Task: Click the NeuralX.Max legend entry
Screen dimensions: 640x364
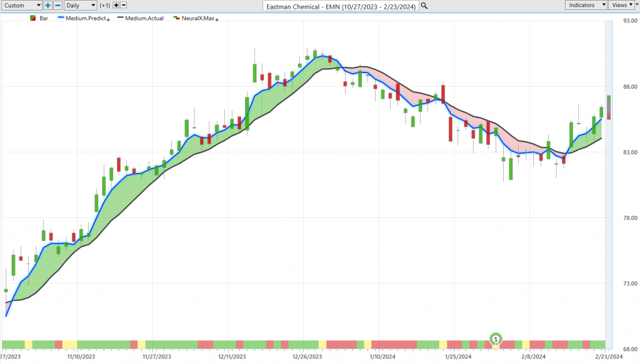Action: [x=198, y=18]
